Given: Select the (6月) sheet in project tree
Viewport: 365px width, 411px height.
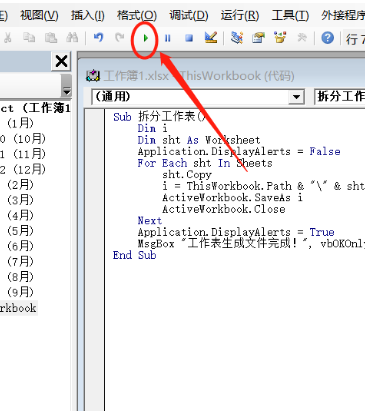Looking at the screenshot, I should click(20, 246).
